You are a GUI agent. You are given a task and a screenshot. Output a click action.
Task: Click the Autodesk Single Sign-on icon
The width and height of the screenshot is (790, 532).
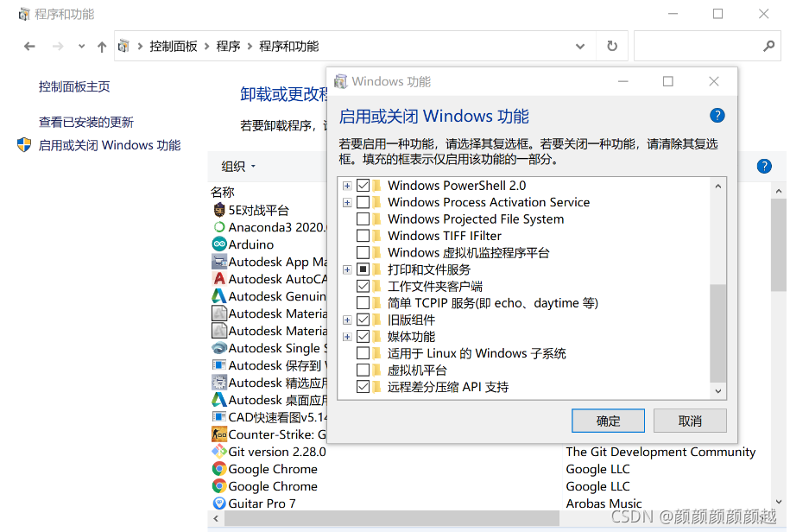click(x=219, y=347)
